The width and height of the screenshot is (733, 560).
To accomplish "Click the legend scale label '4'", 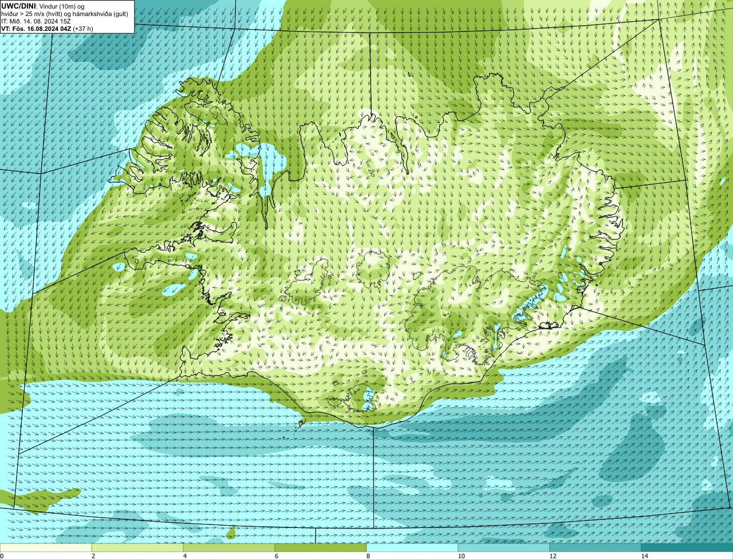I will [184, 556].
